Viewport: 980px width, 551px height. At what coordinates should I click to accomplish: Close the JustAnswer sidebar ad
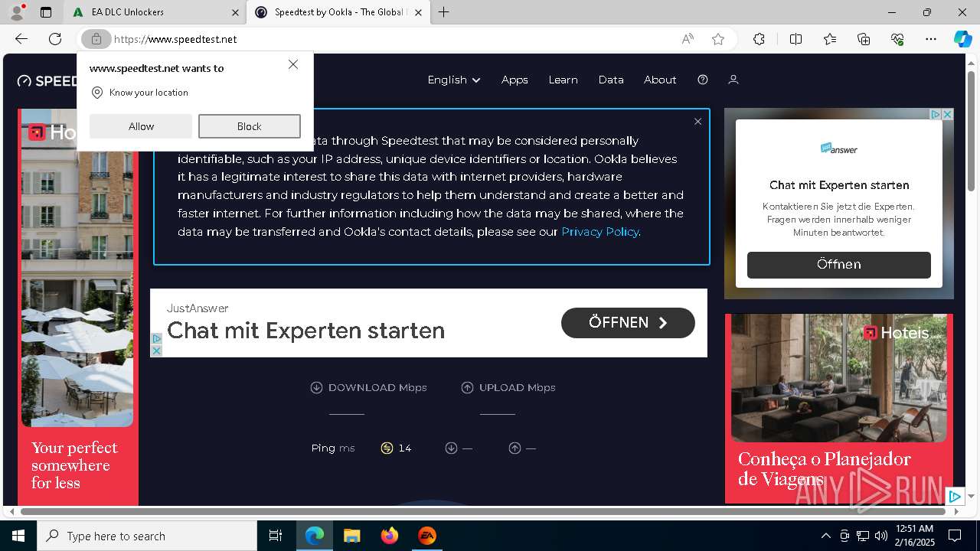coord(947,114)
